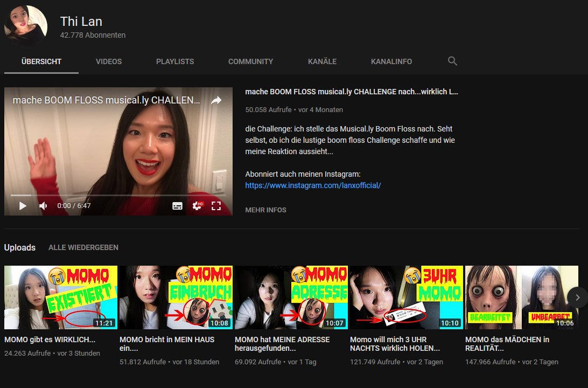Open the lanxofficial Instagram link
Image resolution: width=588 pixels, height=388 pixels.
[313, 185]
